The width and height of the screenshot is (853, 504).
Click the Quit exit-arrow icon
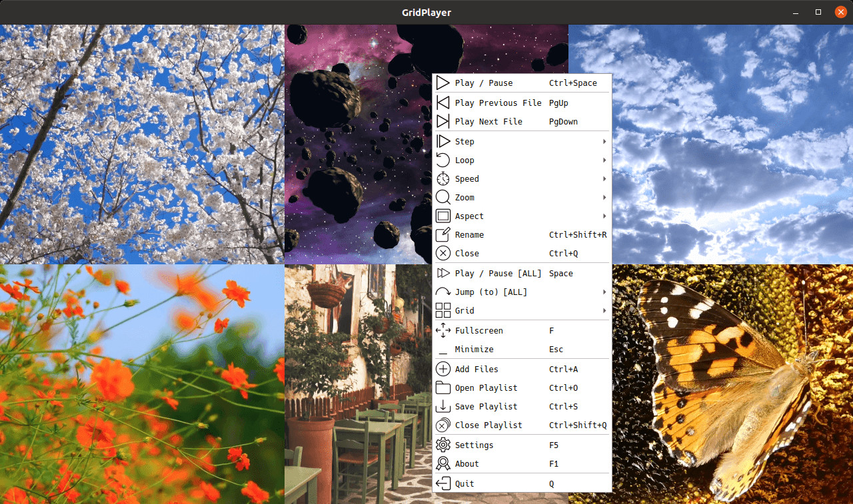[x=443, y=483]
